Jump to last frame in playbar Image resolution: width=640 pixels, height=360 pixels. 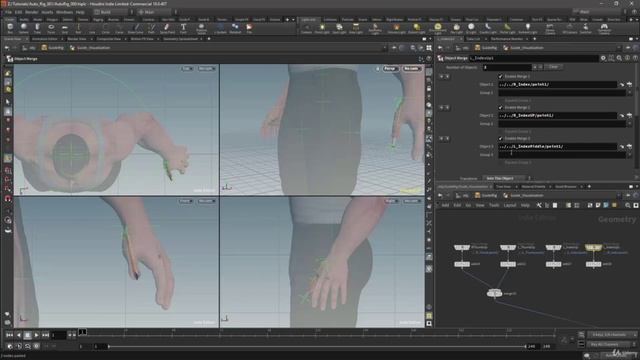coord(45,335)
